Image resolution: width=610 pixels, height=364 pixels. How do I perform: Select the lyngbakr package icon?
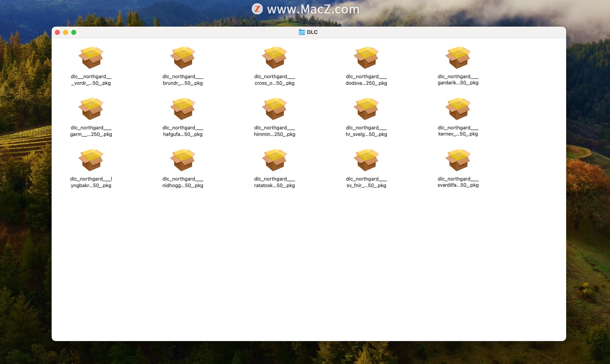[x=91, y=160]
